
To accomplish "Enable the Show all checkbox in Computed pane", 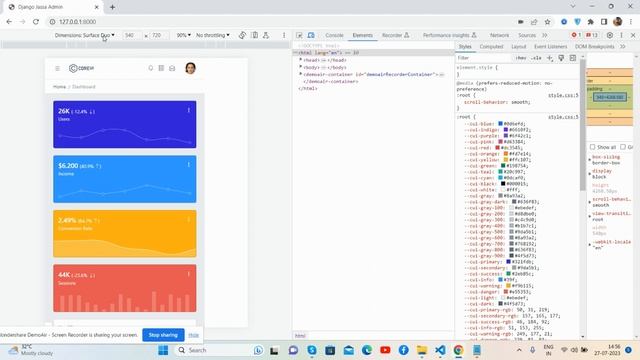I will coord(592,147).
